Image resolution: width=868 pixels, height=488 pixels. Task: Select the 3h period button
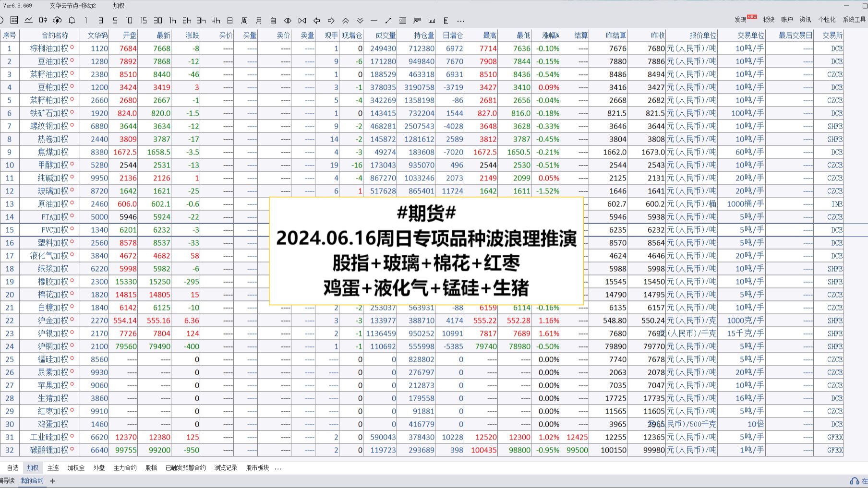point(201,20)
